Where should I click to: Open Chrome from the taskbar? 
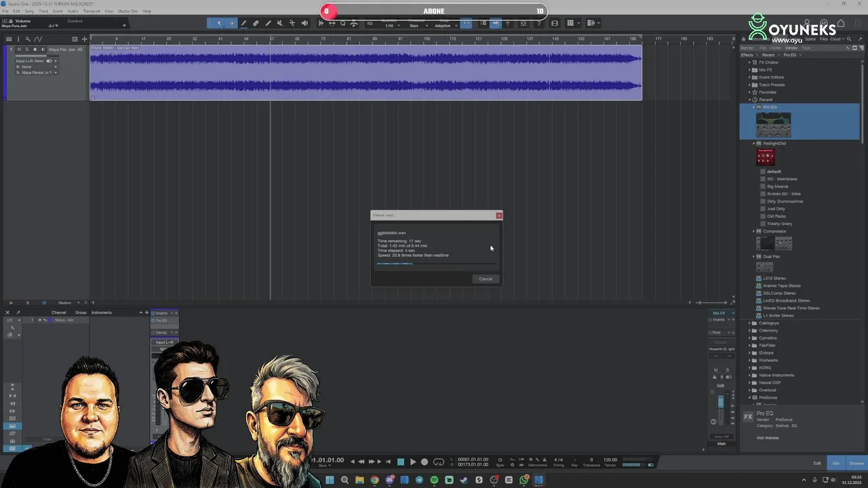374,480
